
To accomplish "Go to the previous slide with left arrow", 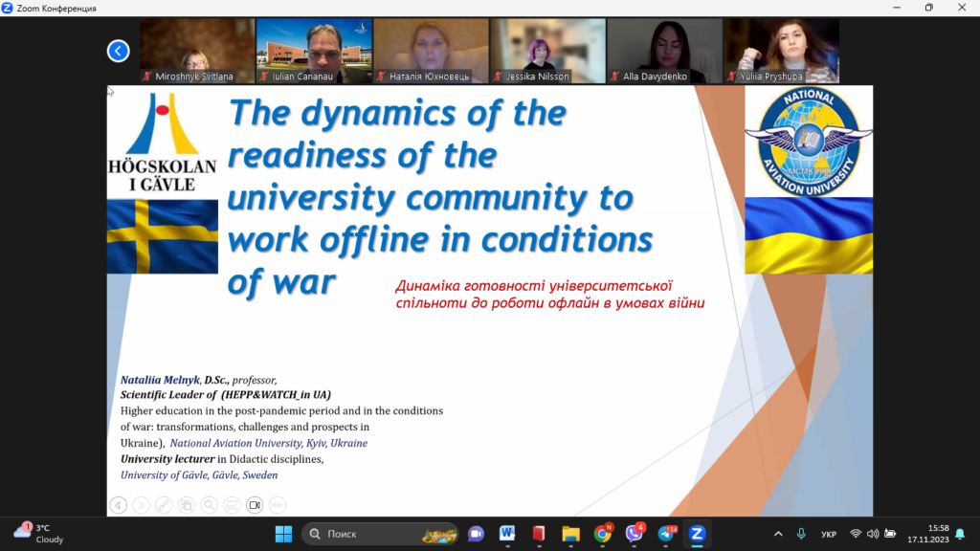I will [x=118, y=505].
